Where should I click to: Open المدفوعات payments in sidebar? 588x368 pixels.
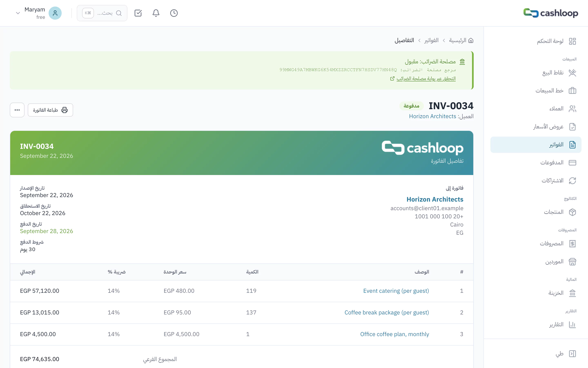tap(536, 163)
